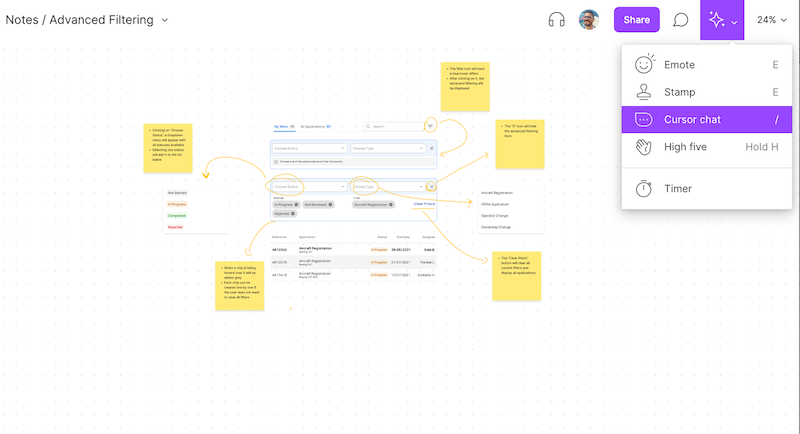Remove the Rejected filter chip
The height and width of the screenshot is (434, 800).
pyautogui.click(x=293, y=214)
